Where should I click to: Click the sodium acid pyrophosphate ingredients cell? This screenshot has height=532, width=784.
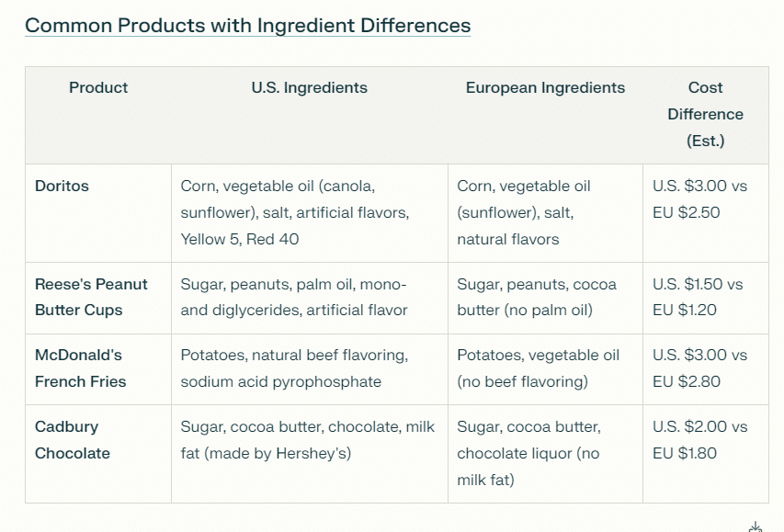pyautogui.click(x=294, y=368)
